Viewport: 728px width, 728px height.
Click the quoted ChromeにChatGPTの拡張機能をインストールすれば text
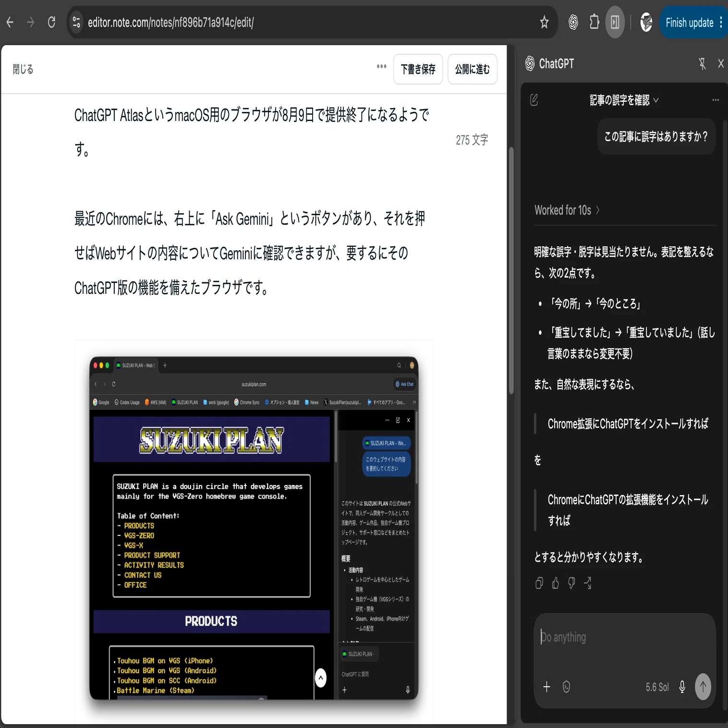coord(628,510)
